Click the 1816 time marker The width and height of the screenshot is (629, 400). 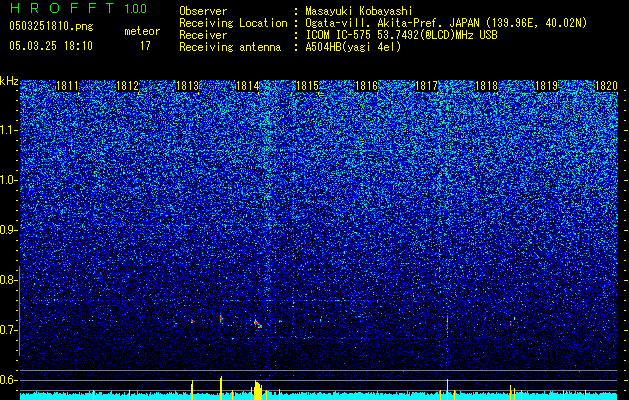coord(367,86)
